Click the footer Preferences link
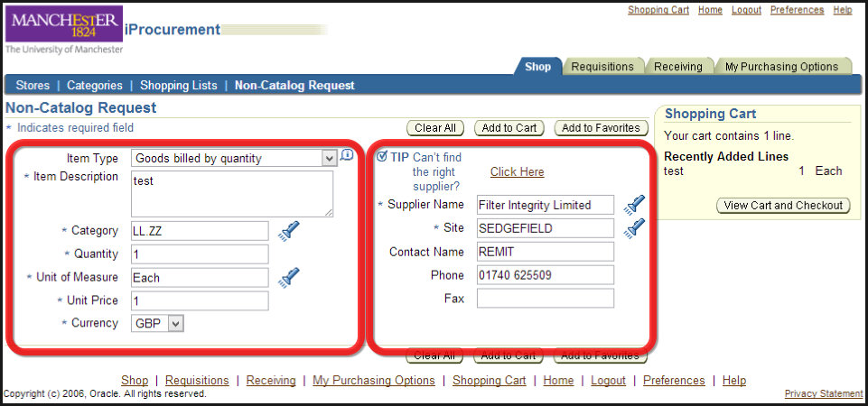Screen dimensions: 868x406 click(x=674, y=381)
